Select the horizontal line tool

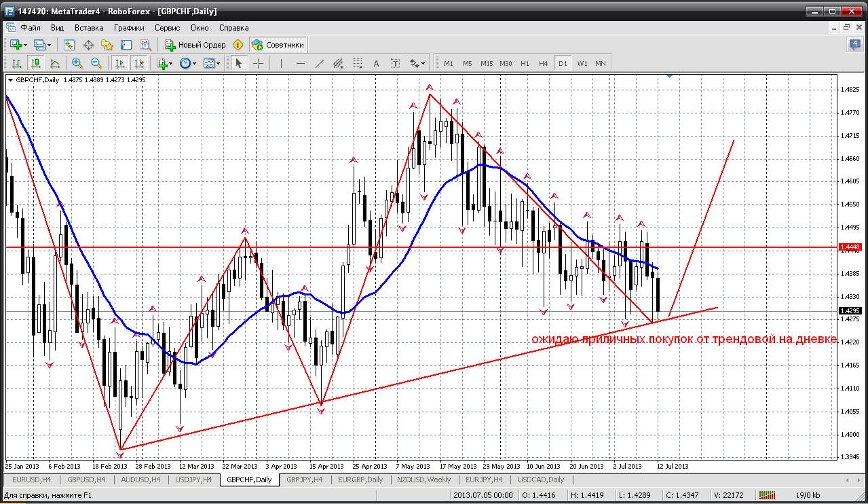coord(301,63)
